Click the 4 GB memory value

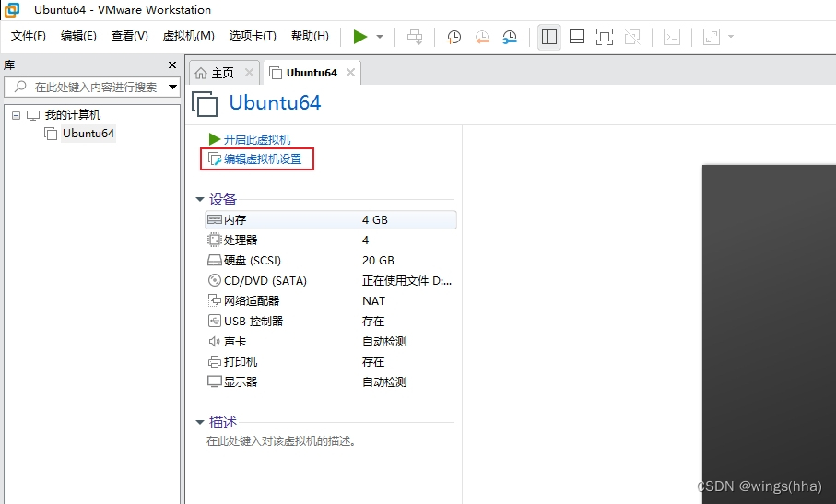click(375, 220)
